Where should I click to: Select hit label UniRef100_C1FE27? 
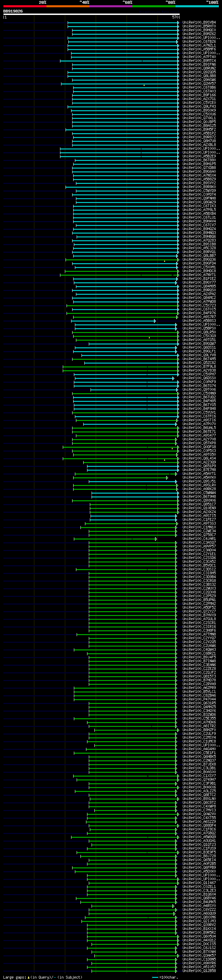[x=199, y=519]
